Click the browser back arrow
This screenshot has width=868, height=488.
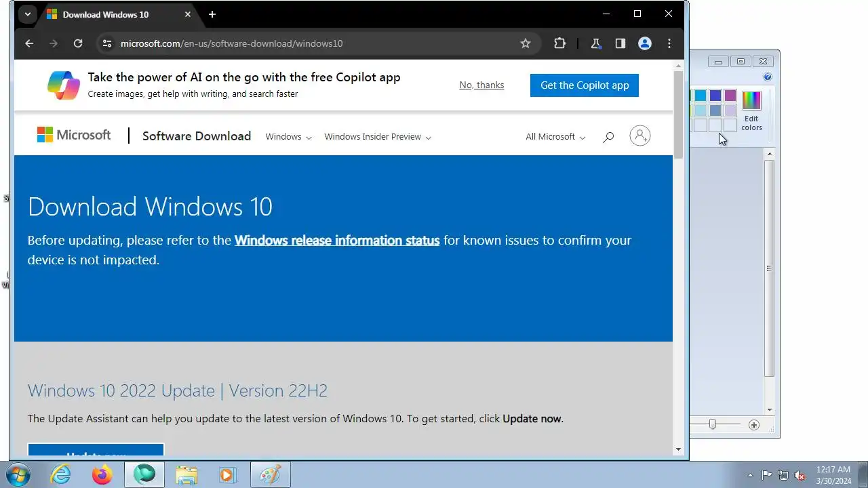coord(29,43)
